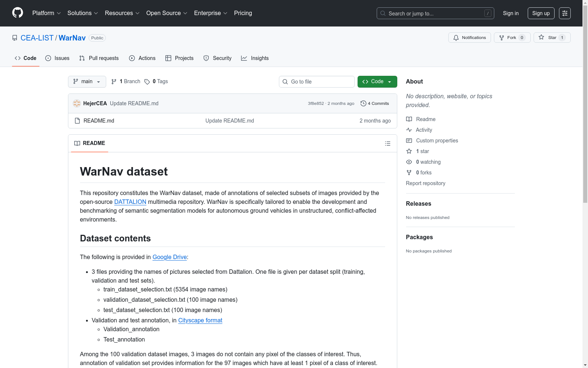Image resolution: width=588 pixels, height=368 pixels.
Task: Focus the Go to file input
Action: click(x=317, y=82)
